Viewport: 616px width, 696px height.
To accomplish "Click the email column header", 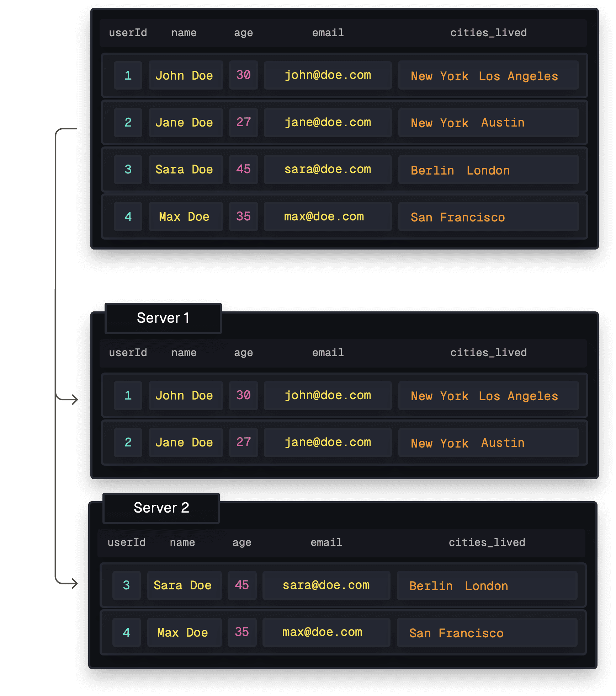I will coord(328,32).
